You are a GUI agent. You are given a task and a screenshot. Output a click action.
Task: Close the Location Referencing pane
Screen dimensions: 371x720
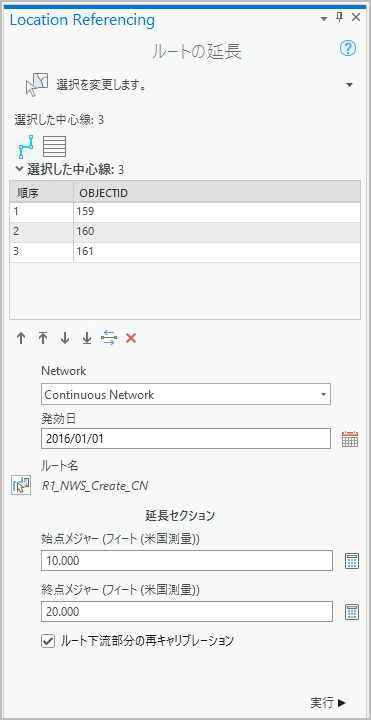pyautogui.click(x=356, y=18)
